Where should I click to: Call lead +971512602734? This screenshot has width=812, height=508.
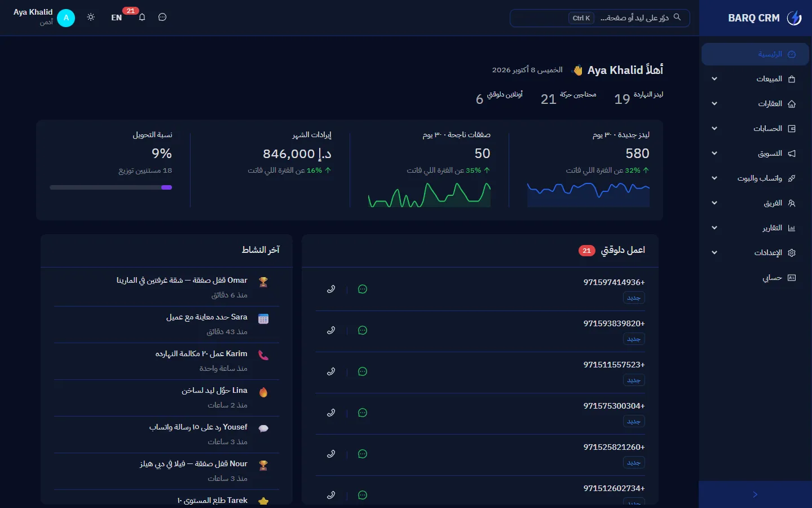pos(331,495)
